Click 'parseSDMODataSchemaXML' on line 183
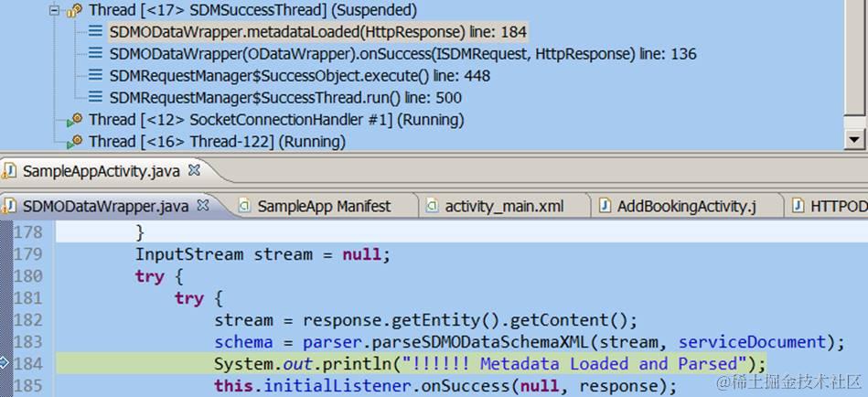This screenshot has width=868, height=397. [x=479, y=342]
